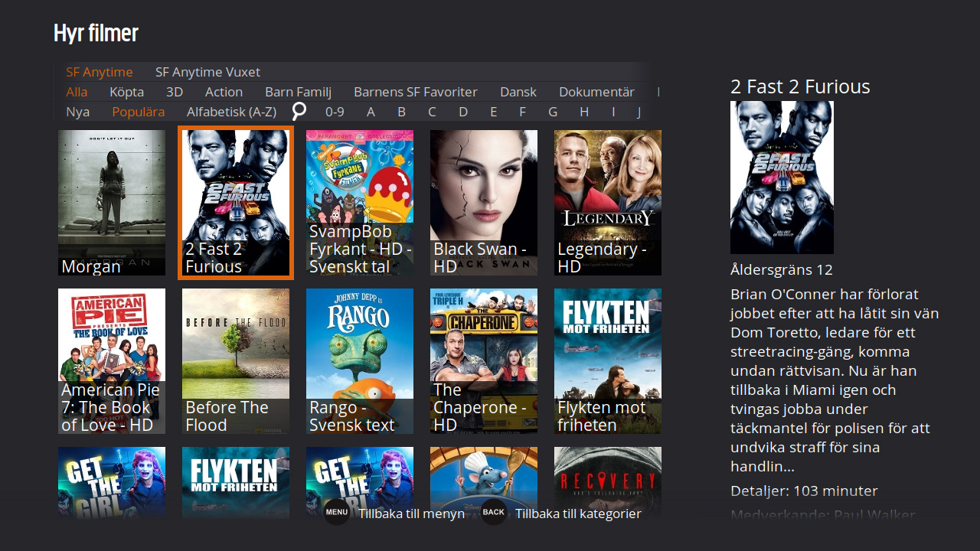This screenshot has width=980, height=551.
Task: Open the Barn Familj category
Action: click(298, 92)
